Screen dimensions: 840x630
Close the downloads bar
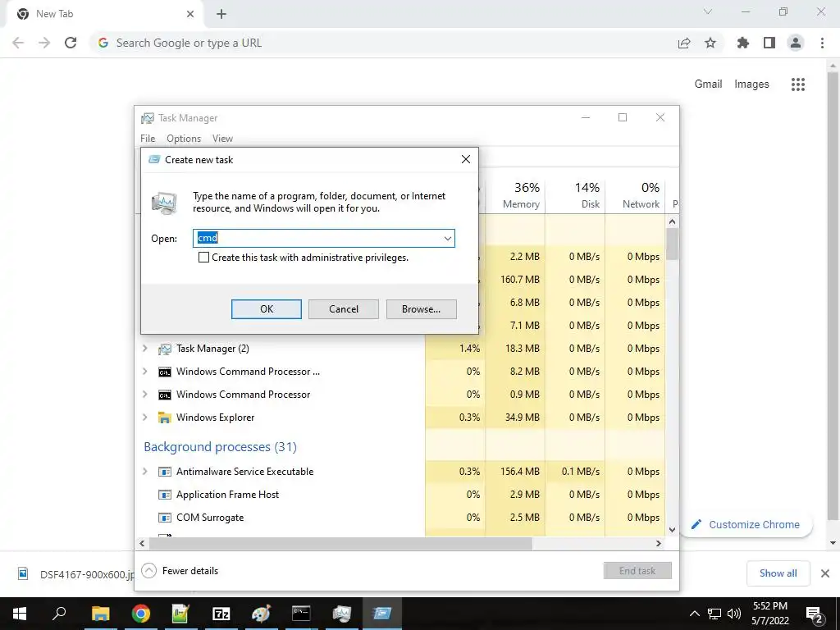(825, 573)
